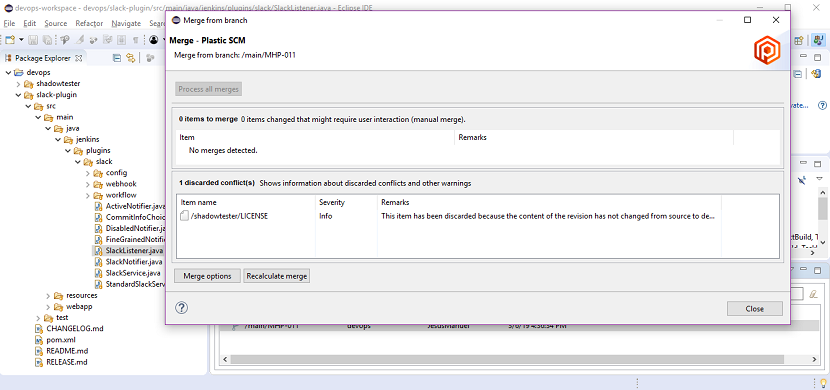
Task: Click the light bulb tip icon in status bar
Action: click(822, 382)
